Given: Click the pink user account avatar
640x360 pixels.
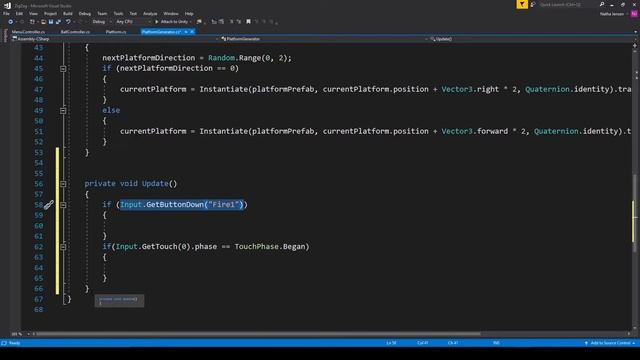Looking at the screenshot, I should click(634, 14).
